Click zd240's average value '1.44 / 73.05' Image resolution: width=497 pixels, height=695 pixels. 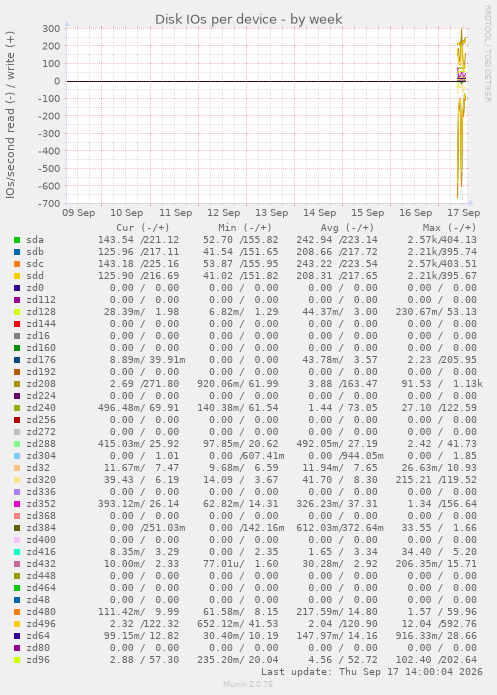click(343, 408)
